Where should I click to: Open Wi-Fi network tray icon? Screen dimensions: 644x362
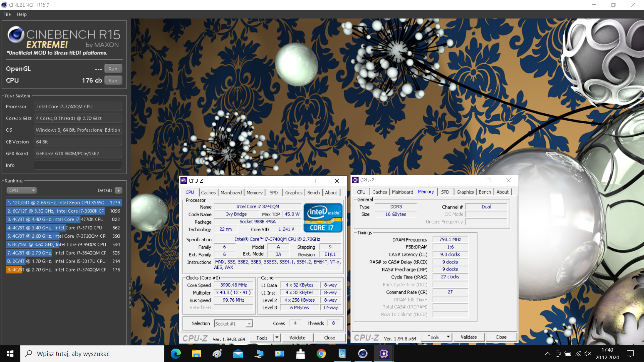578,354
